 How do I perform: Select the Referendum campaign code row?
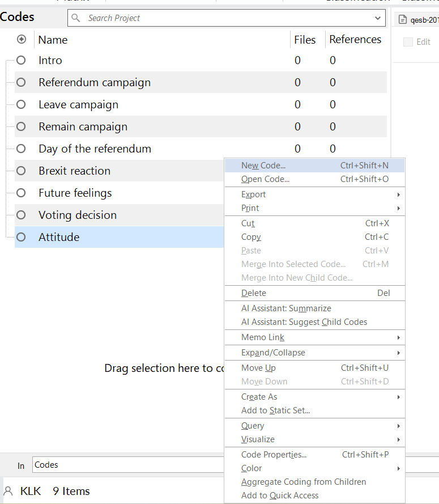tap(95, 83)
